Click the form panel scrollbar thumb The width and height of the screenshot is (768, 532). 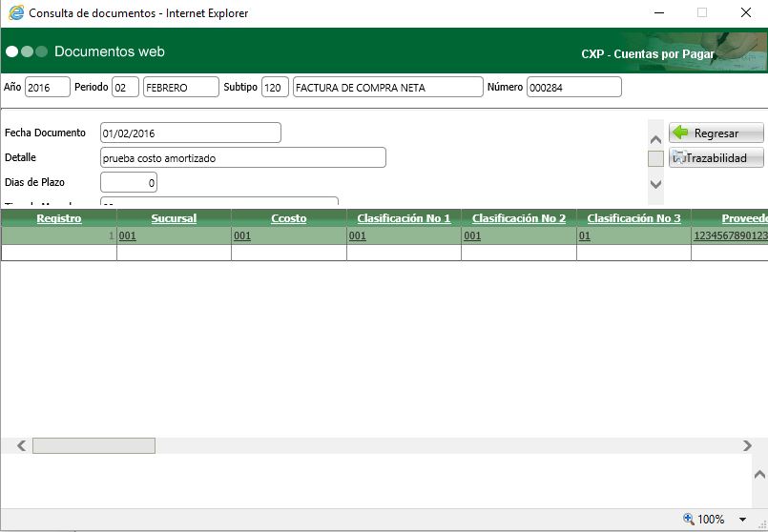(x=655, y=158)
